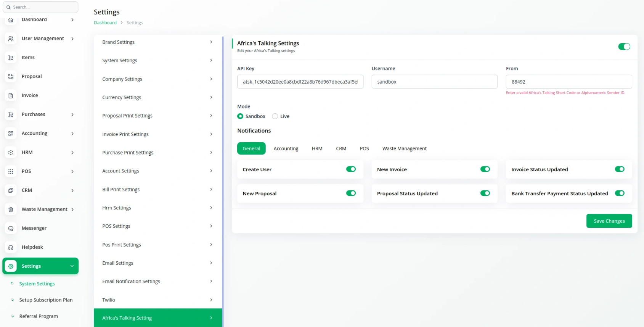This screenshot has height=327, width=644.
Task: Toggle Invoice Status Updated switch
Action: (x=620, y=169)
